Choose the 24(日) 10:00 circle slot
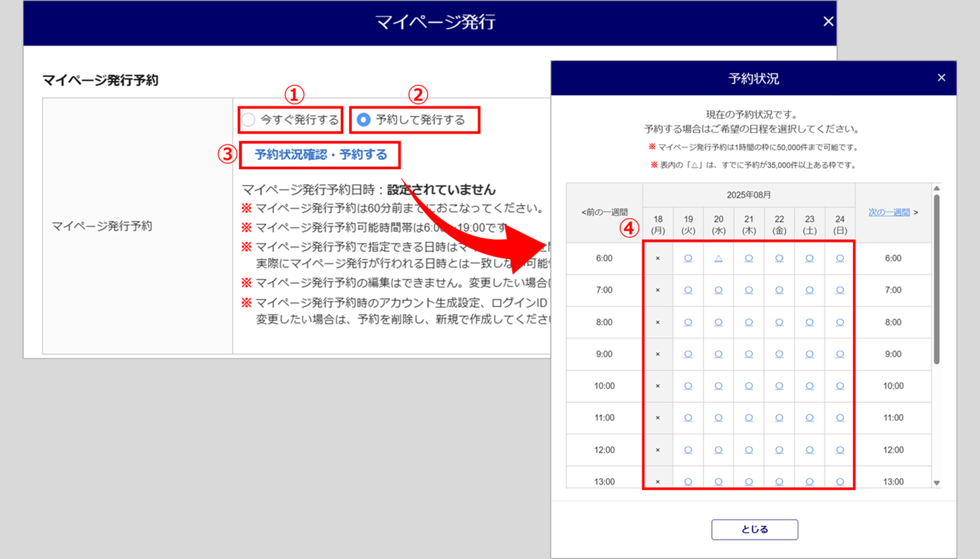Viewport: 980px width, 559px height. tap(840, 386)
